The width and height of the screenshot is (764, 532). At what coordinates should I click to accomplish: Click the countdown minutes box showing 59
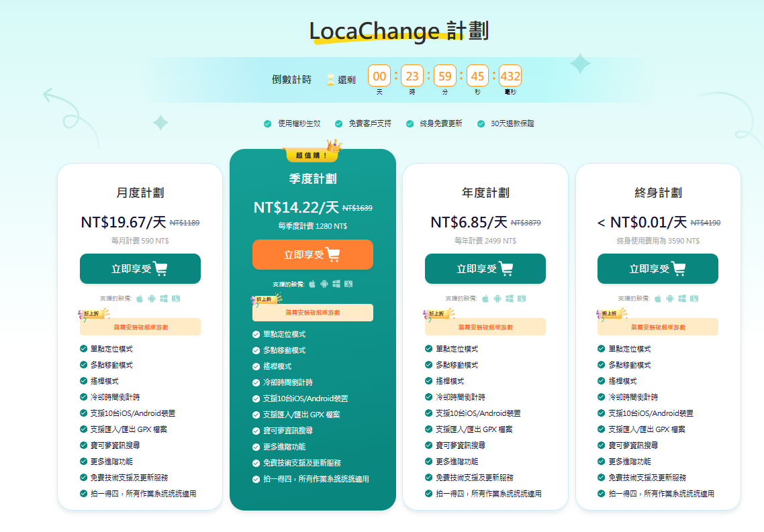pyautogui.click(x=445, y=76)
